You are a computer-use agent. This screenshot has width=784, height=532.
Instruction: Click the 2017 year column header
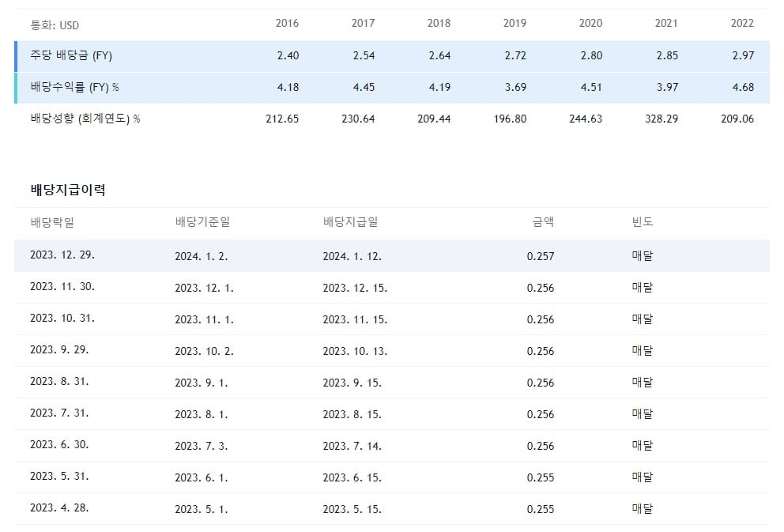[363, 23]
